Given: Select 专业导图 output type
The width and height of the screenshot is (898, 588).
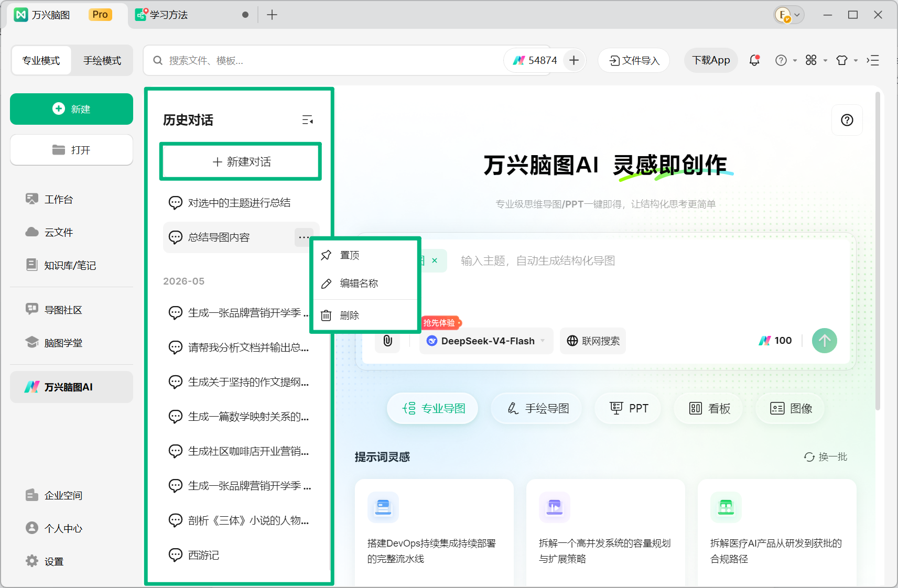Looking at the screenshot, I should coord(433,408).
